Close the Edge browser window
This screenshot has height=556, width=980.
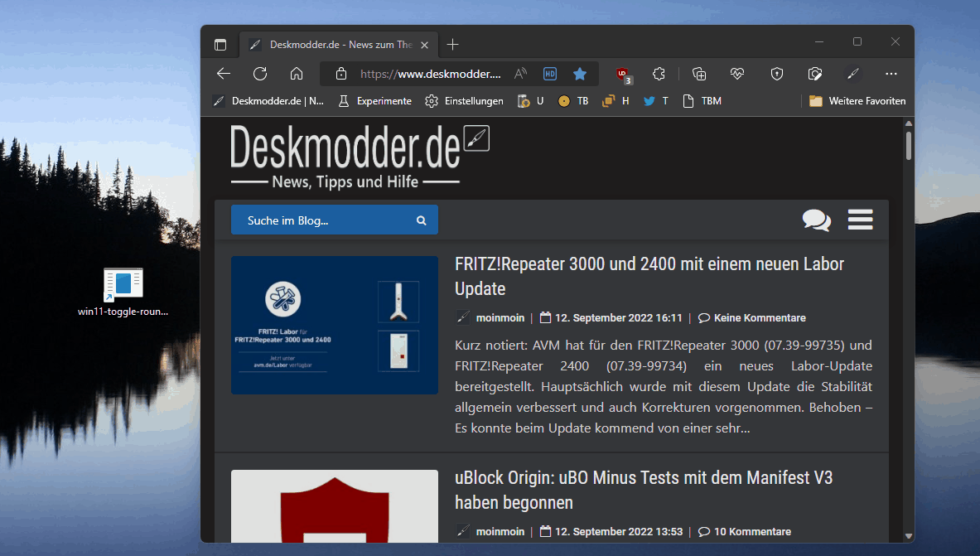(x=896, y=42)
